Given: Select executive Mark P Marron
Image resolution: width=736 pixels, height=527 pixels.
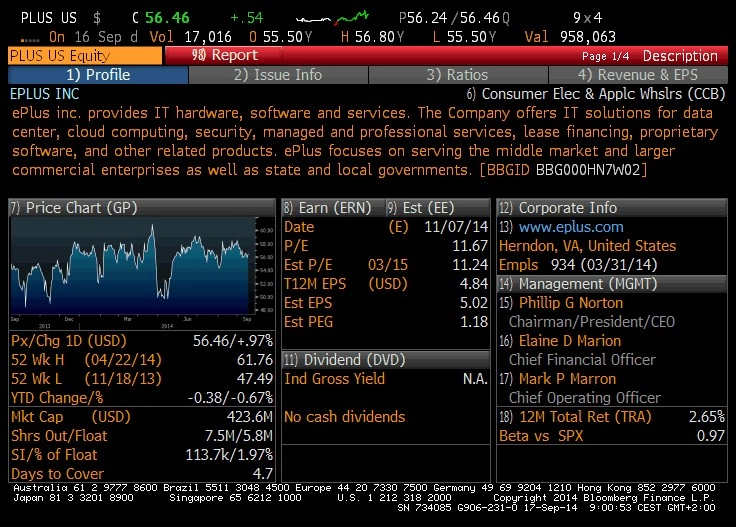Looking at the screenshot, I should (x=567, y=379).
